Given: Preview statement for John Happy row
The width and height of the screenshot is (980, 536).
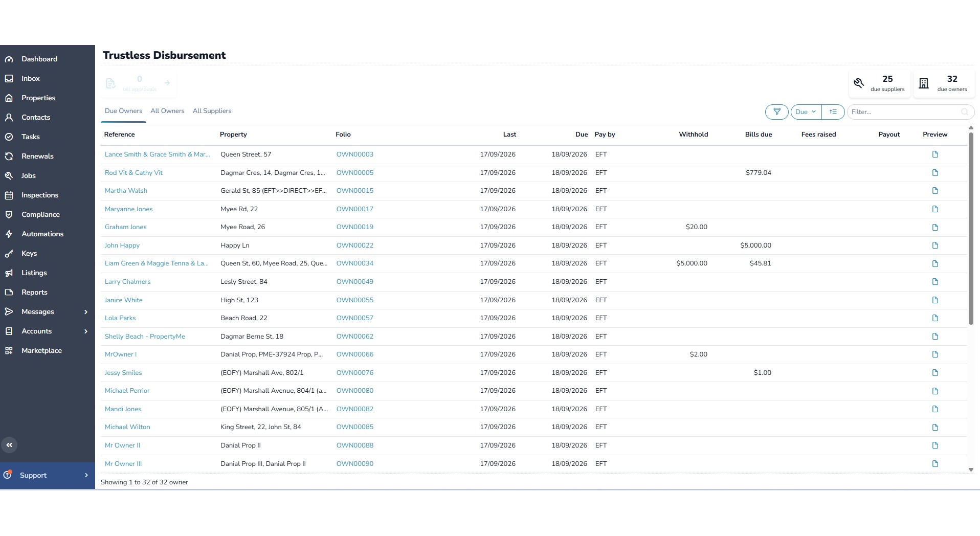Looking at the screenshot, I should [935, 245].
